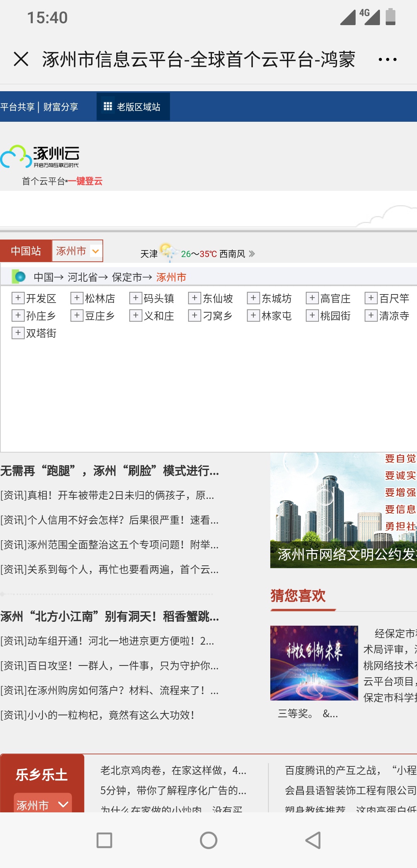The width and height of the screenshot is (417, 868).
Task: Expand the 双塔街 plus box
Action: coord(18,333)
